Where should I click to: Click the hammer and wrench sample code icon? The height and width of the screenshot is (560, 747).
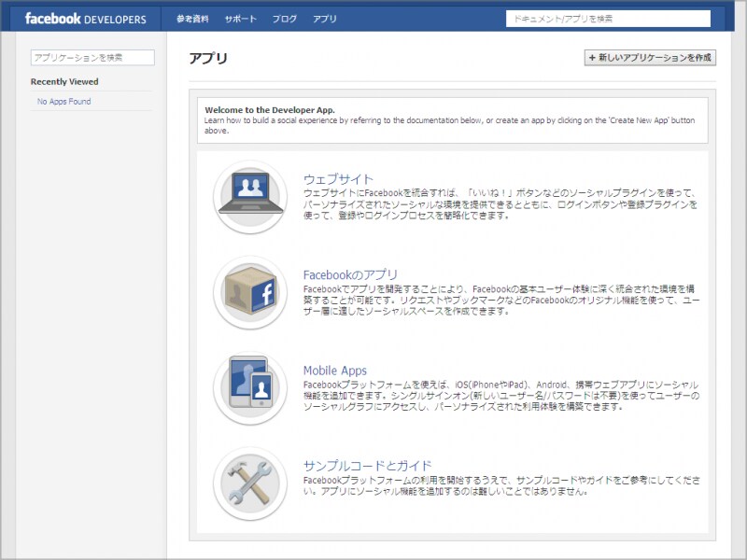pyautogui.click(x=249, y=483)
